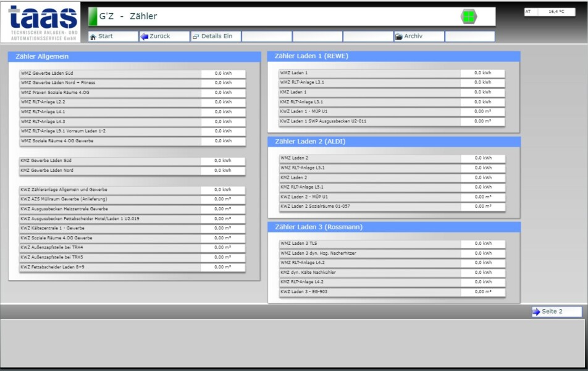Open the Archiv folder icon
Image resolution: width=588 pixels, height=371 pixels.
coord(399,36)
